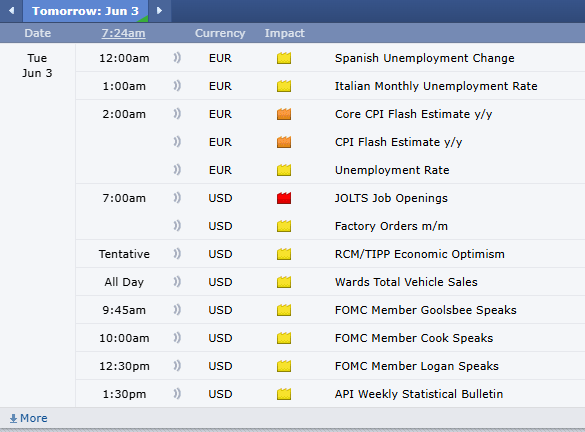585x432 pixels.
Task: Select the Tomorrow: Jun 3 tab
Action: click(x=85, y=11)
